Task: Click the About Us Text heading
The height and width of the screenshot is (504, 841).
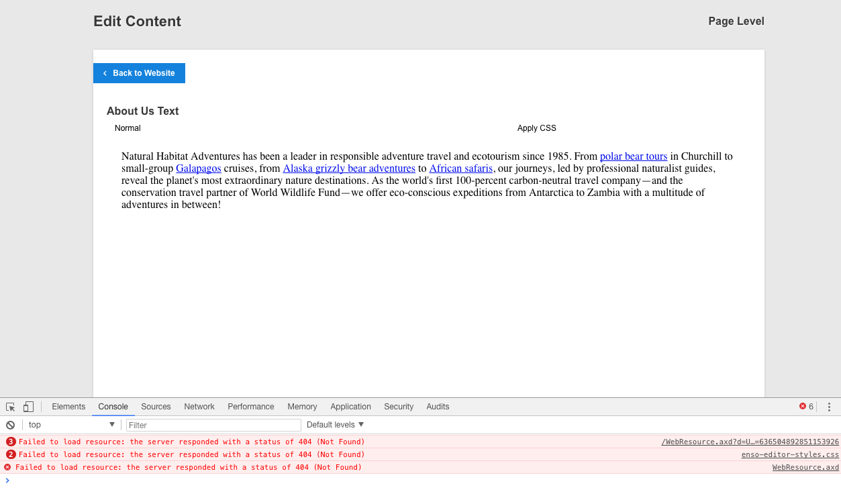Action: tap(143, 111)
